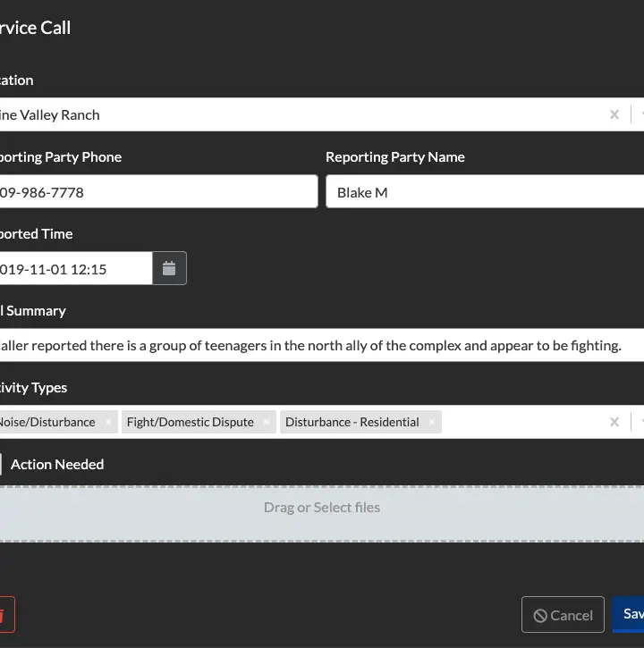Save the service call
644x648 pixels.
click(x=628, y=615)
